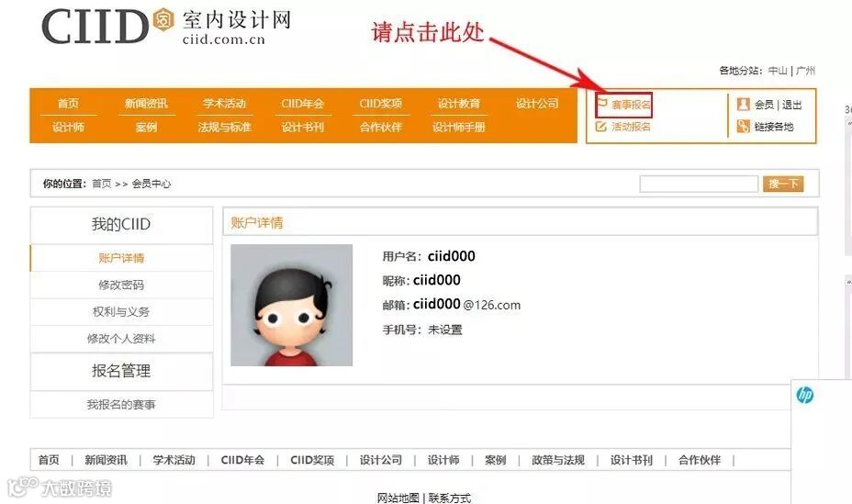This screenshot has width=852, height=504.
Task: Click the link icon beside 链接各地
Action: coord(743,126)
